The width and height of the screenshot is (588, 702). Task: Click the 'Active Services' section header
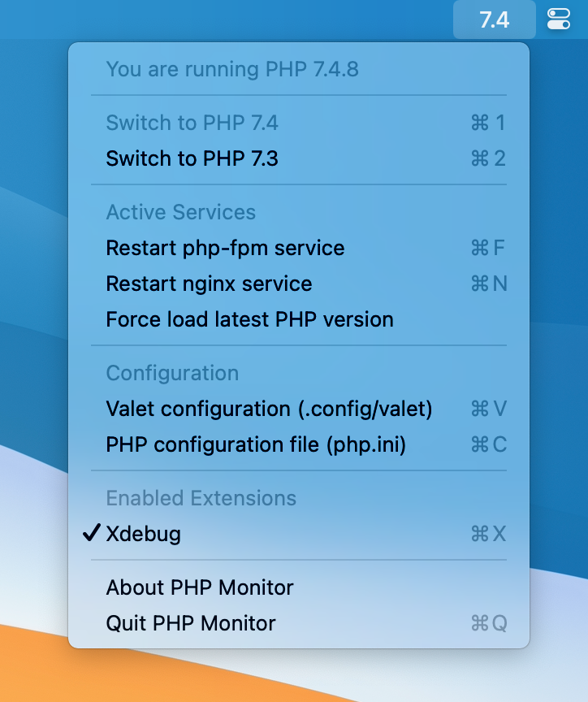[x=181, y=212]
